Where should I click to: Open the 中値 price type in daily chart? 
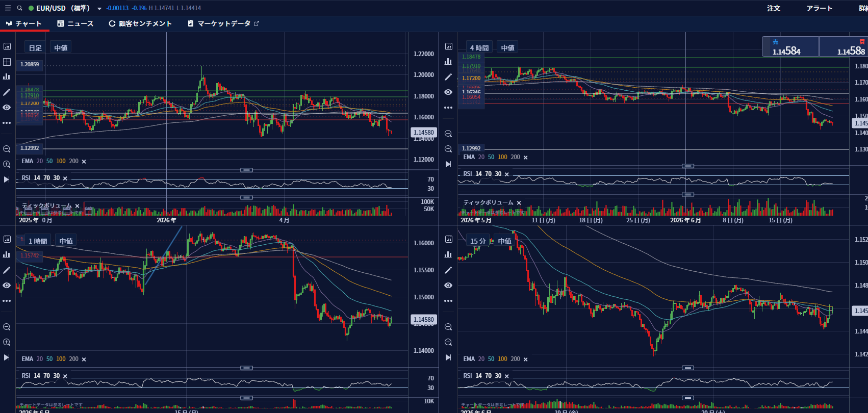[61, 47]
